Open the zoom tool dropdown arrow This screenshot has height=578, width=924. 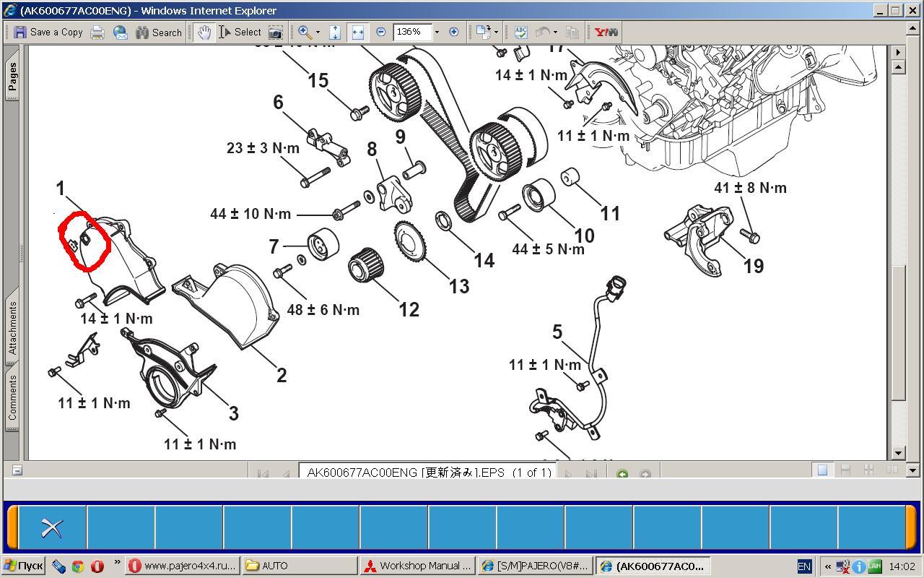point(318,33)
